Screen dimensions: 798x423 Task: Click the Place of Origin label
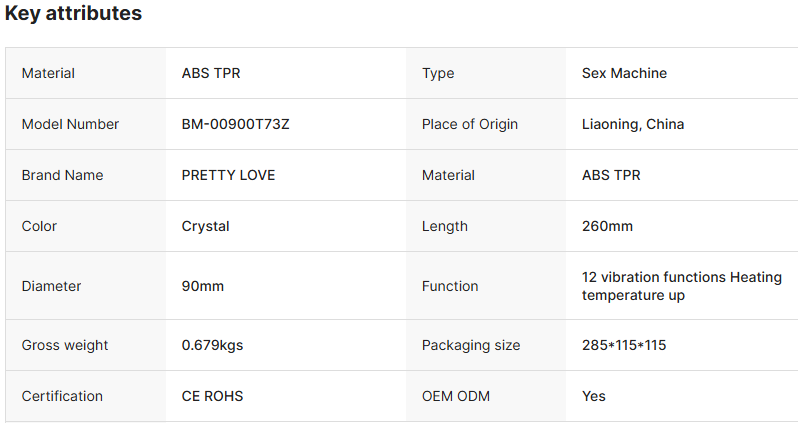click(x=470, y=124)
